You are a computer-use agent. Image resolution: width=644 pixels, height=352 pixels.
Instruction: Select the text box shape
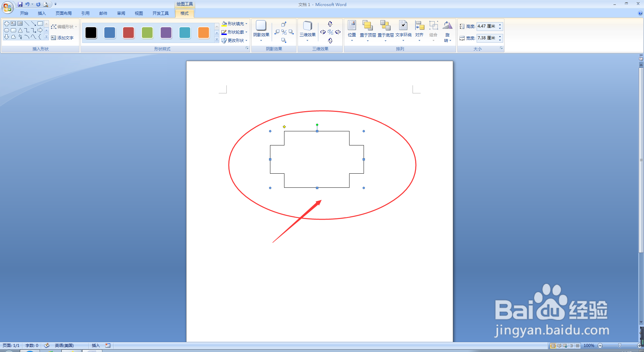tap(13, 24)
